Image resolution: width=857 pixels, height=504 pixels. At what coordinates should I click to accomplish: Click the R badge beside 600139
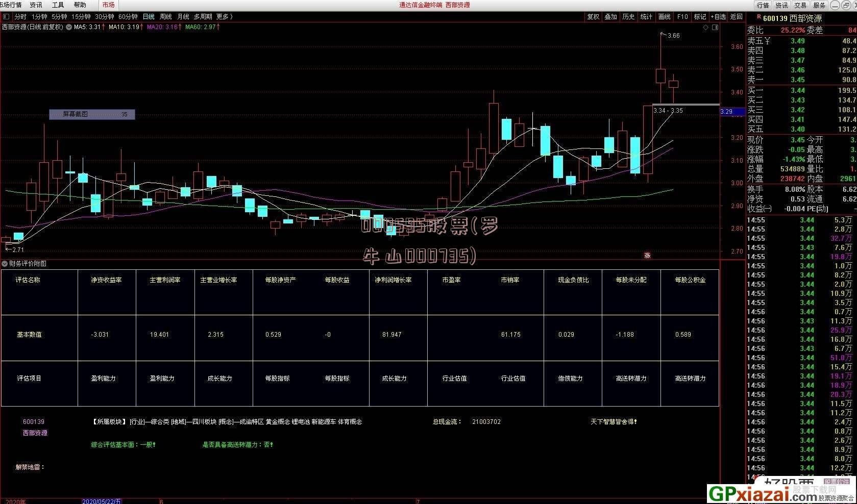point(758,17)
